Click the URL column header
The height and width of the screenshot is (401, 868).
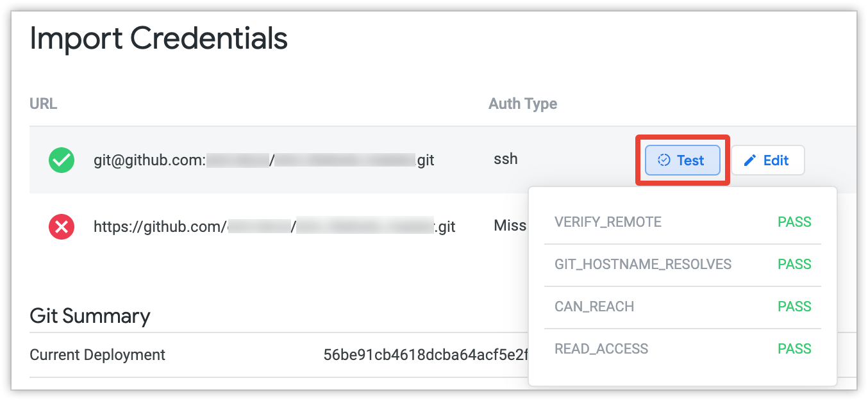(44, 104)
